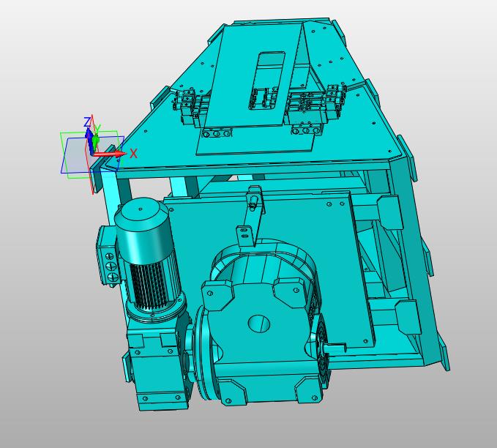Pick the flat cap on top of the motor
497x448 pixels.
[141, 210]
